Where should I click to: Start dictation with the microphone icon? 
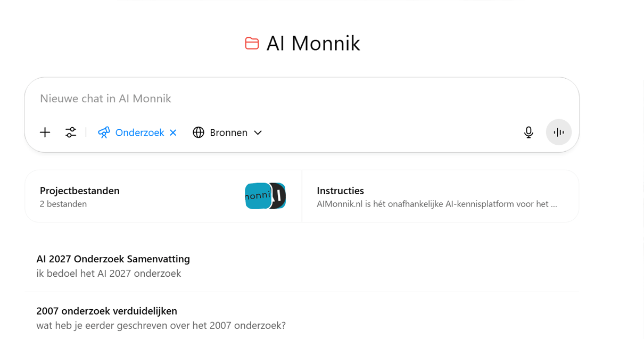point(529,133)
